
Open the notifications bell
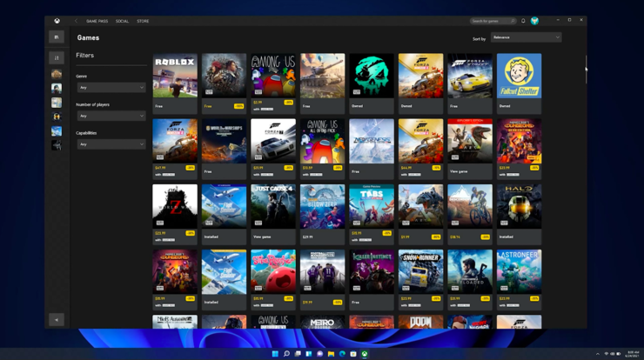[x=523, y=21]
